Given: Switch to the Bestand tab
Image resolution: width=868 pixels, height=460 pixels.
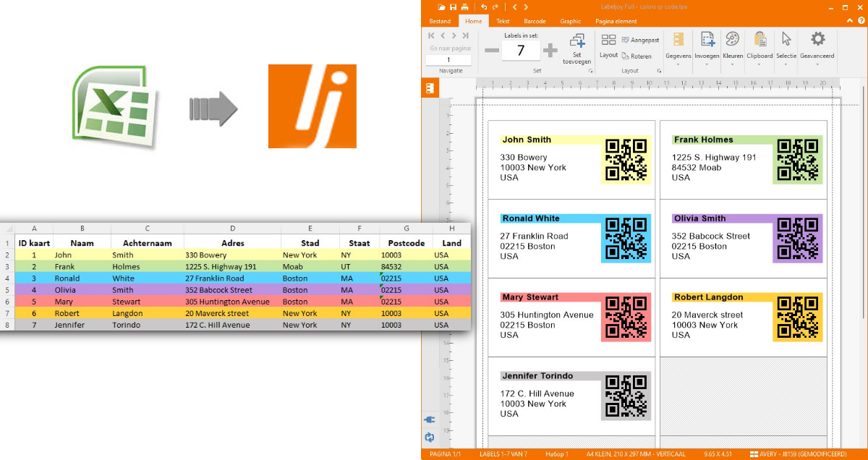Looking at the screenshot, I should click(x=440, y=21).
